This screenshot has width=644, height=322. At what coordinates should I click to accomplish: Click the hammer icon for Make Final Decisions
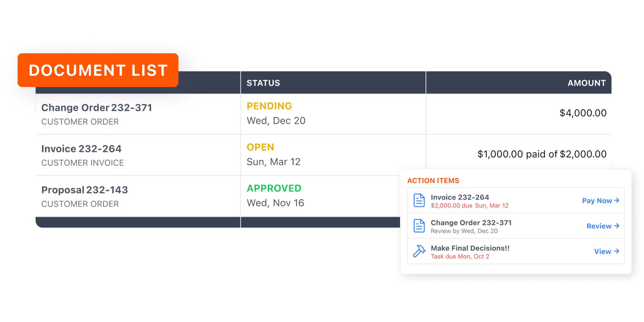[x=419, y=251]
